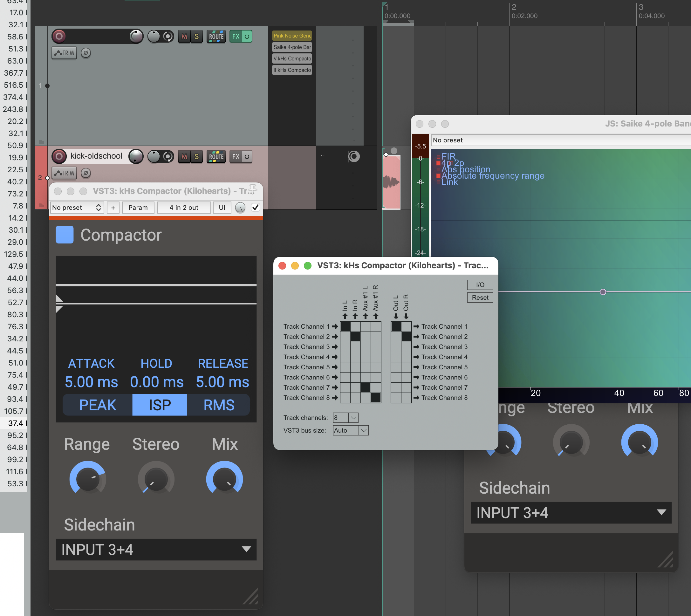Mute the kick-oldschool track
This screenshot has height=616, width=691.
click(184, 157)
